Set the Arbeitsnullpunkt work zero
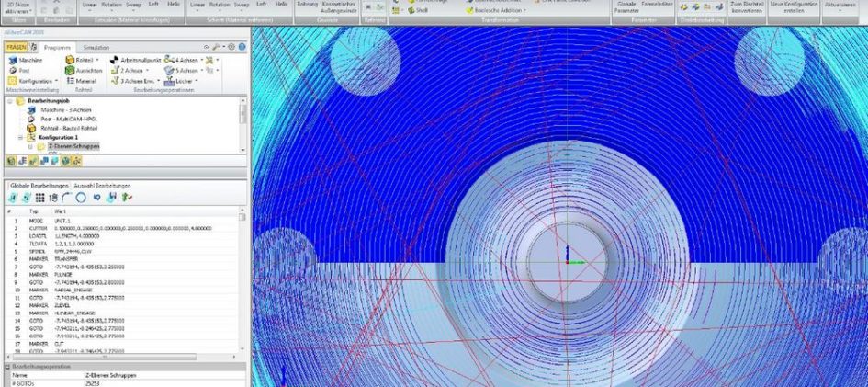This screenshot has width=868, height=387. pos(136,60)
